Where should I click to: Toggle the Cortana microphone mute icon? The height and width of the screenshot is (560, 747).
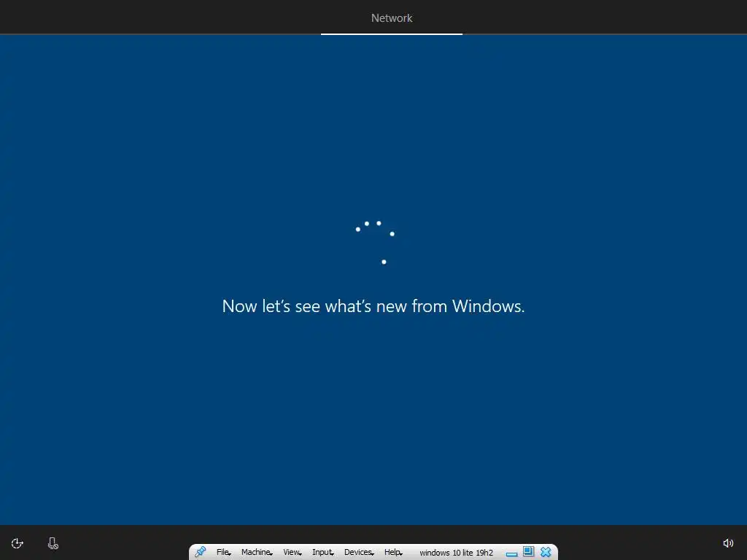[x=53, y=543]
